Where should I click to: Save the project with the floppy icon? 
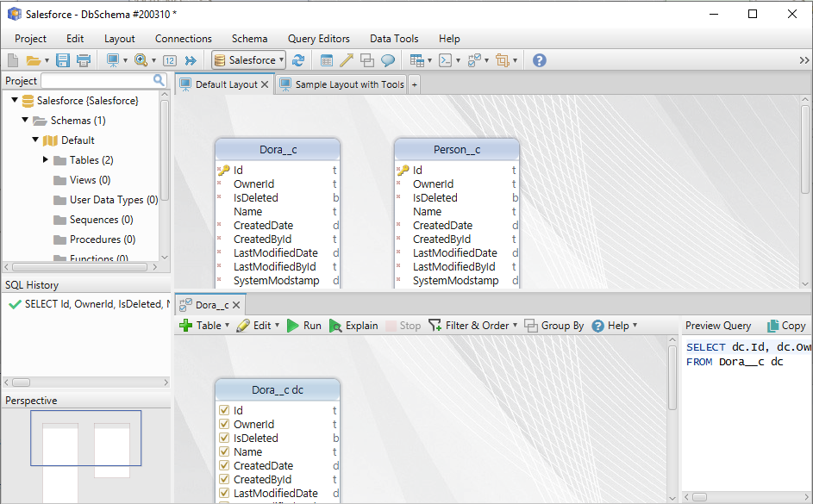(x=63, y=60)
